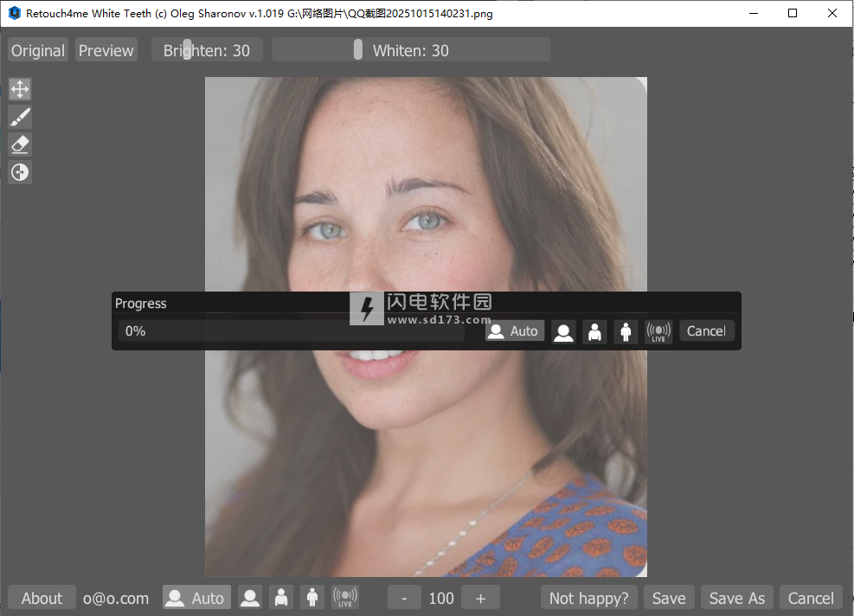Click Save As in bottom bar

736,598
